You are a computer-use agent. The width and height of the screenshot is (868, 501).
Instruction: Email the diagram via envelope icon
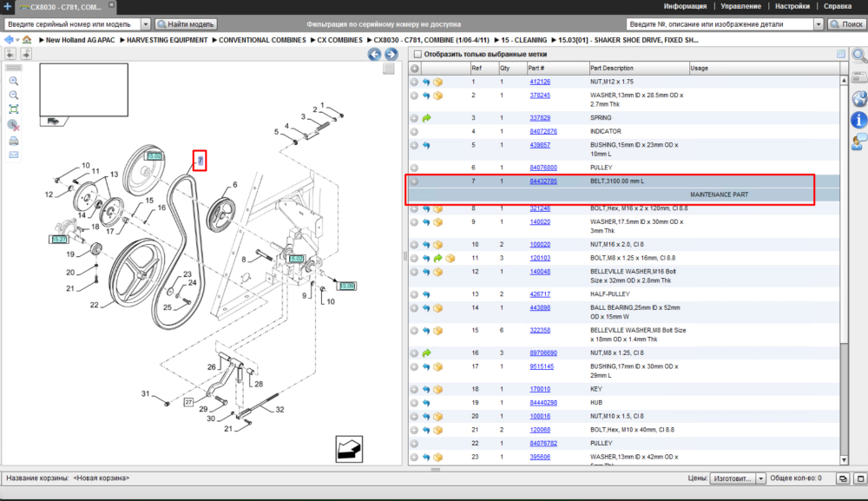(14, 155)
